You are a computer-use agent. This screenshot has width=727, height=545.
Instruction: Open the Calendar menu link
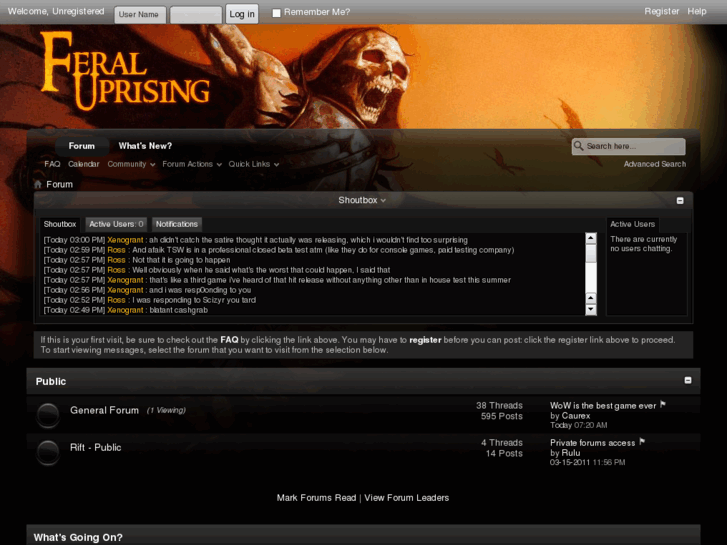(83, 164)
